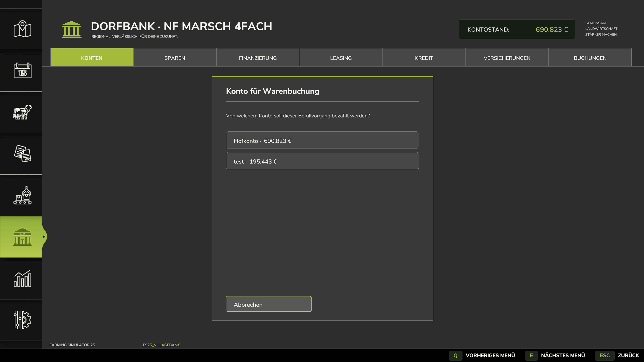This screenshot has height=362, width=644.
Task: Open the contracts documents icon
Action: tap(22, 153)
